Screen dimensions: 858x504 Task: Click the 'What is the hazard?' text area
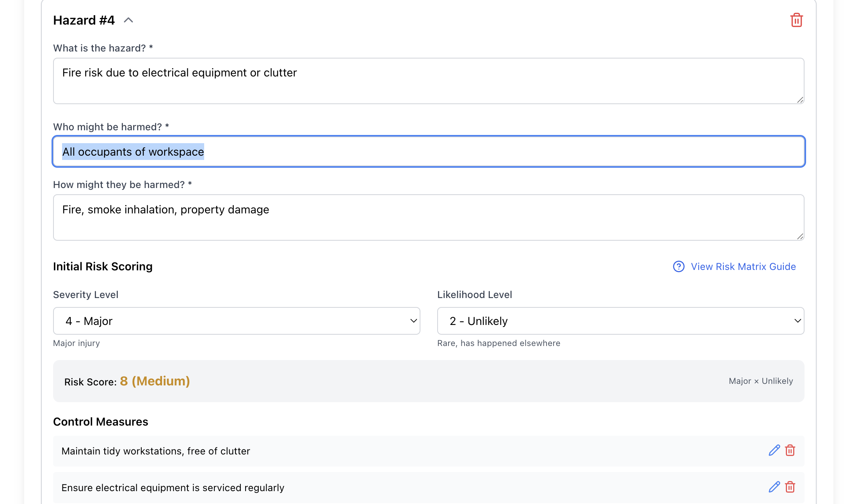click(x=428, y=81)
